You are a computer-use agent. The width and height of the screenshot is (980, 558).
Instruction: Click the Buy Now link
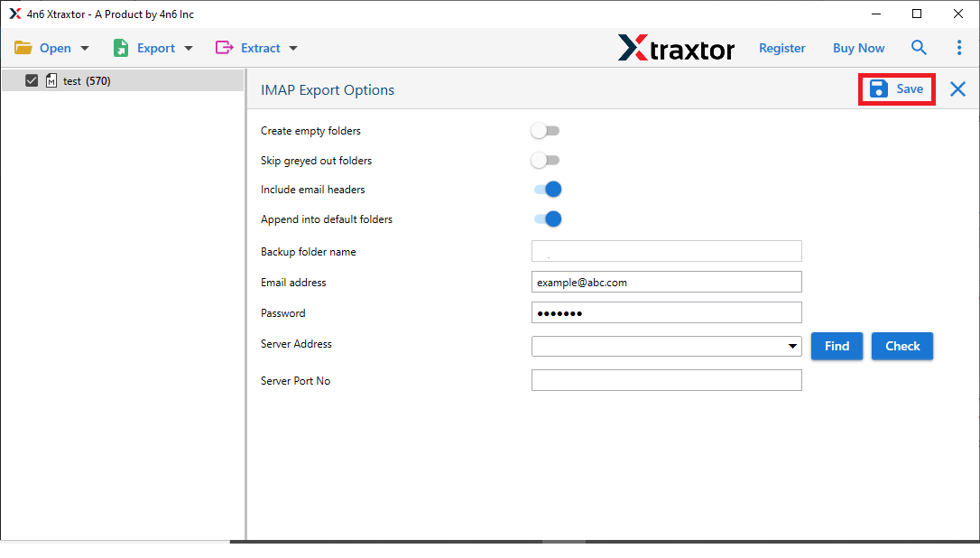pos(858,48)
